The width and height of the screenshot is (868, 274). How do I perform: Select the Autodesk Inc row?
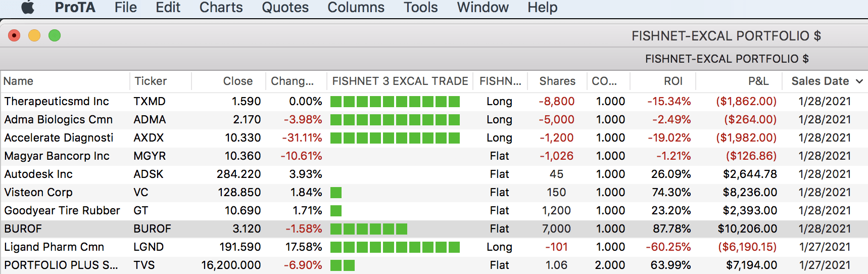pyautogui.click(x=434, y=174)
